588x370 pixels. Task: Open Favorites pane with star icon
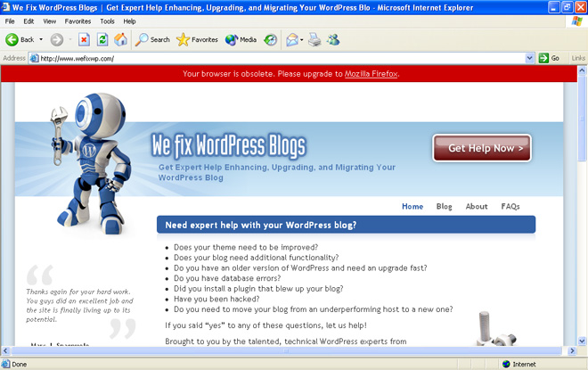(197, 39)
